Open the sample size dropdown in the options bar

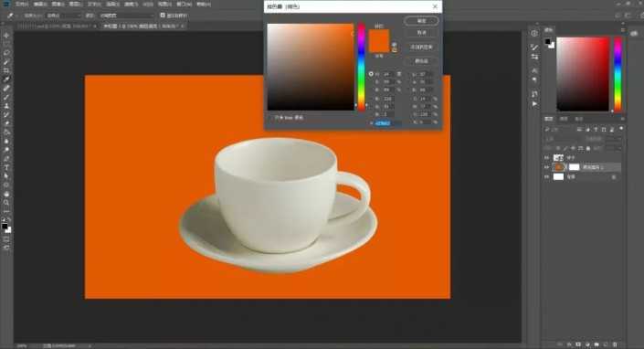pos(64,16)
